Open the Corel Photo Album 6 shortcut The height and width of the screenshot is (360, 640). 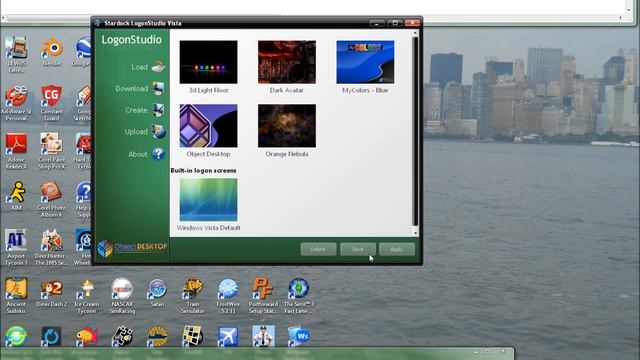51,199
